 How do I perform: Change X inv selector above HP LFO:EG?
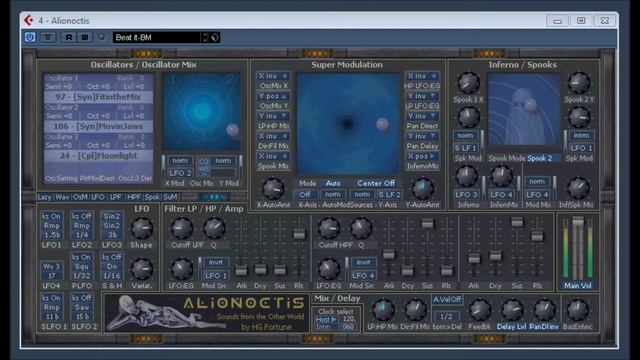pyautogui.click(x=422, y=76)
